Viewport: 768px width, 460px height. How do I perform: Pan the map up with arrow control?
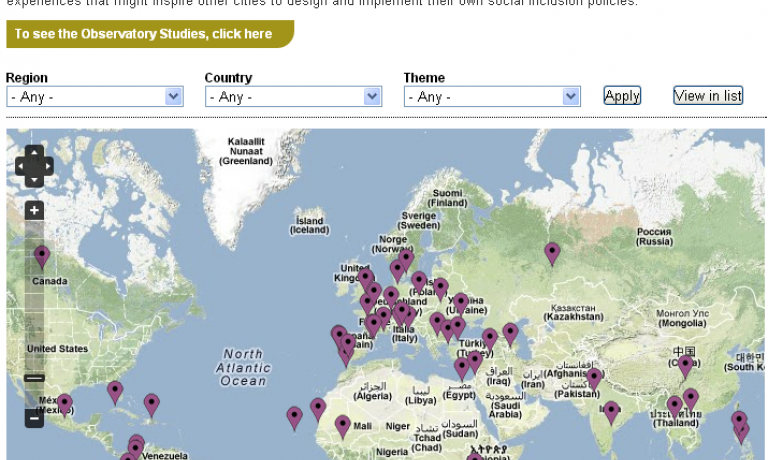[34, 152]
